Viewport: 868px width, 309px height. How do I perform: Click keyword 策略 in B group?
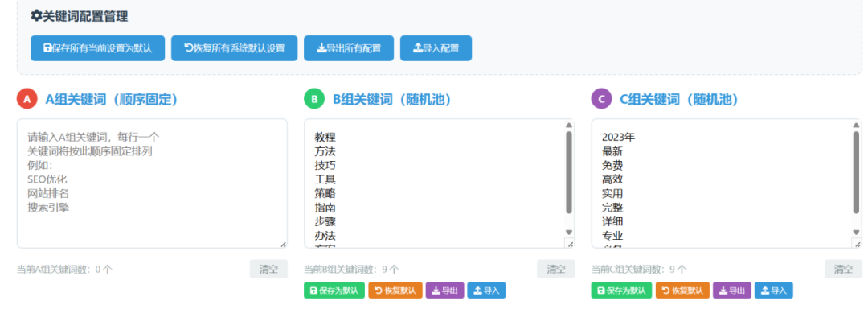pyautogui.click(x=325, y=194)
